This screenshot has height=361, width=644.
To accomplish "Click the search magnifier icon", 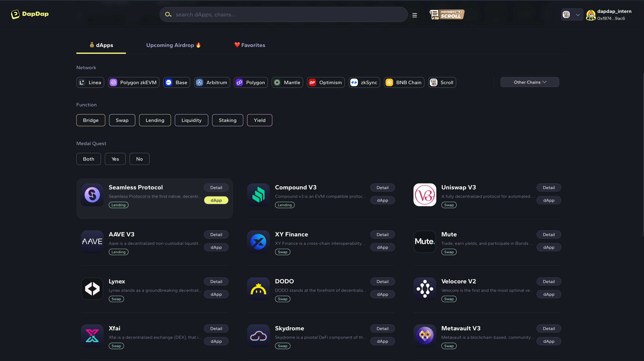I will pos(168,14).
